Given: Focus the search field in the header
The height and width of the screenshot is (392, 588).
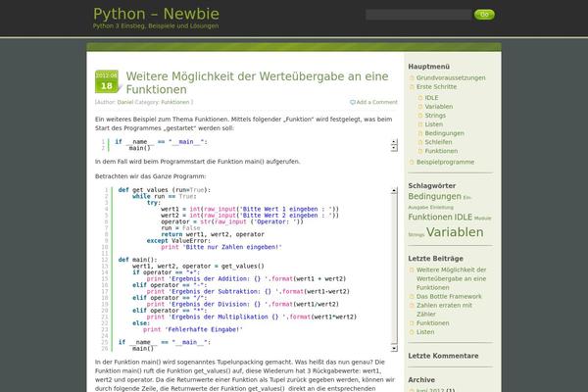Looking at the screenshot, I should point(418,15).
